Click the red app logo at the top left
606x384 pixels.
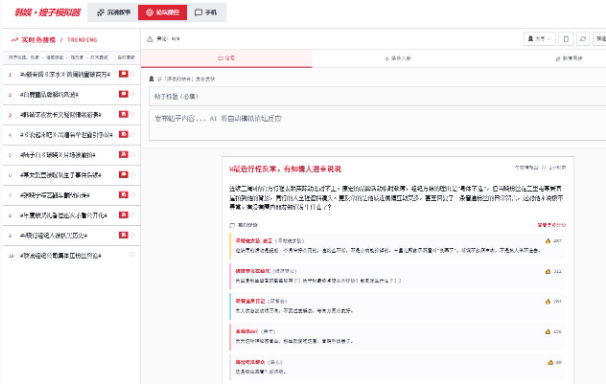pos(48,12)
